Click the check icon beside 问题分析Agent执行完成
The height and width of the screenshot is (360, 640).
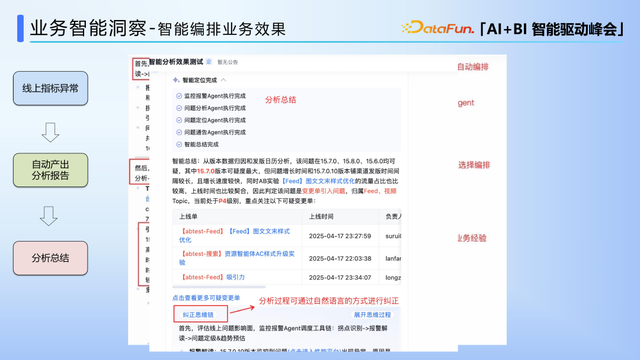(179, 108)
